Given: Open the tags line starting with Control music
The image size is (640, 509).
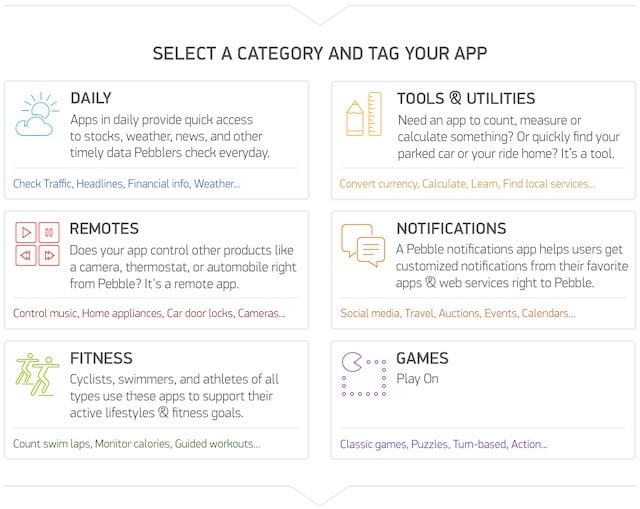Looking at the screenshot, I should pos(149,313).
